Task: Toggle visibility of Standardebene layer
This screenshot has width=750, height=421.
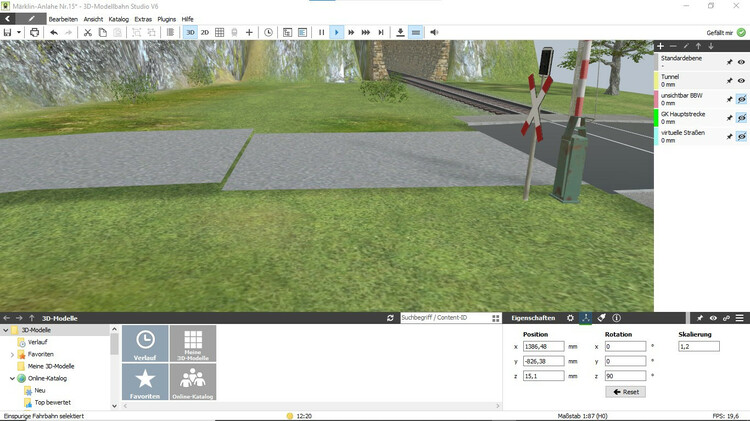Action: [741, 62]
